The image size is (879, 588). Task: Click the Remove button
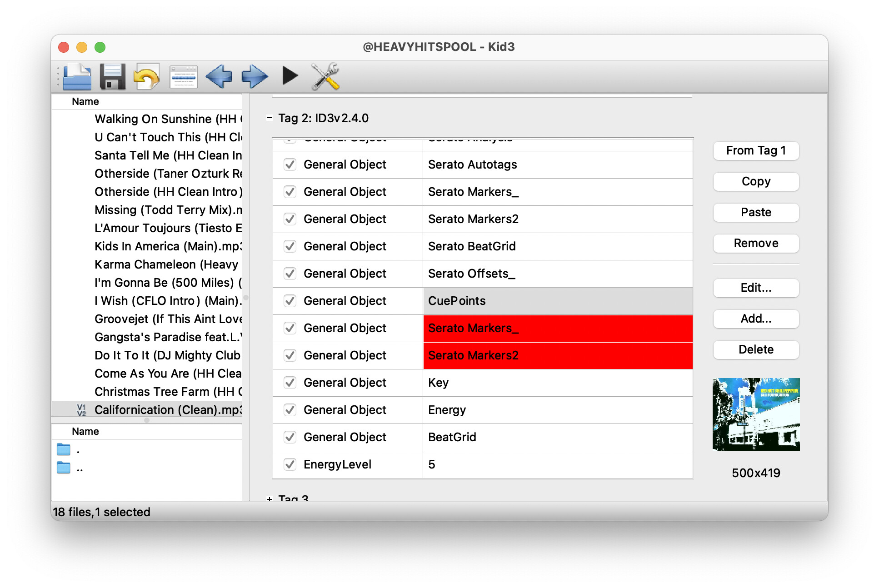756,243
